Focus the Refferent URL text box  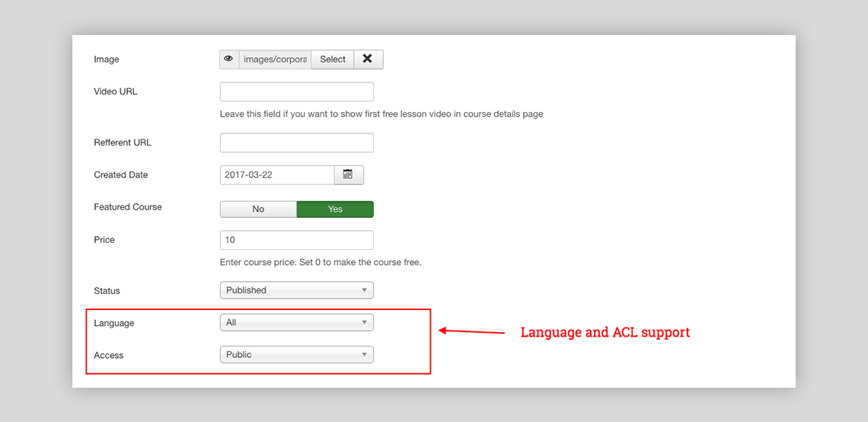[296, 142]
